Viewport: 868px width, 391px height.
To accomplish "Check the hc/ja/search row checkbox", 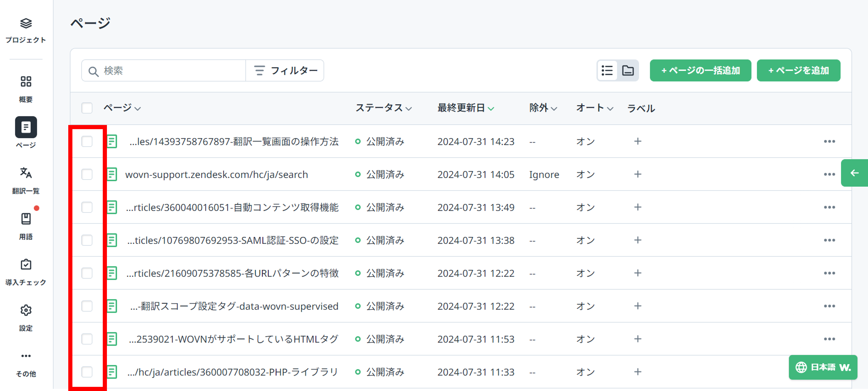I will coord(87,174).
